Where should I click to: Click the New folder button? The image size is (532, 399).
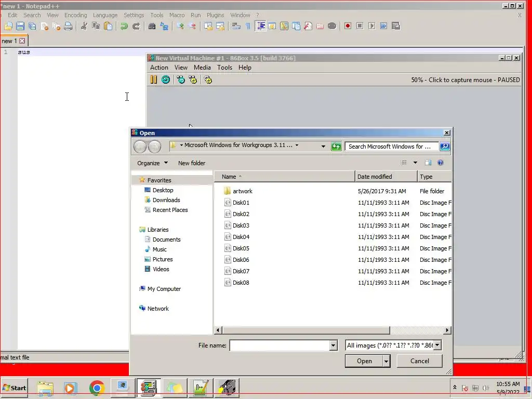tap(192, 163)
